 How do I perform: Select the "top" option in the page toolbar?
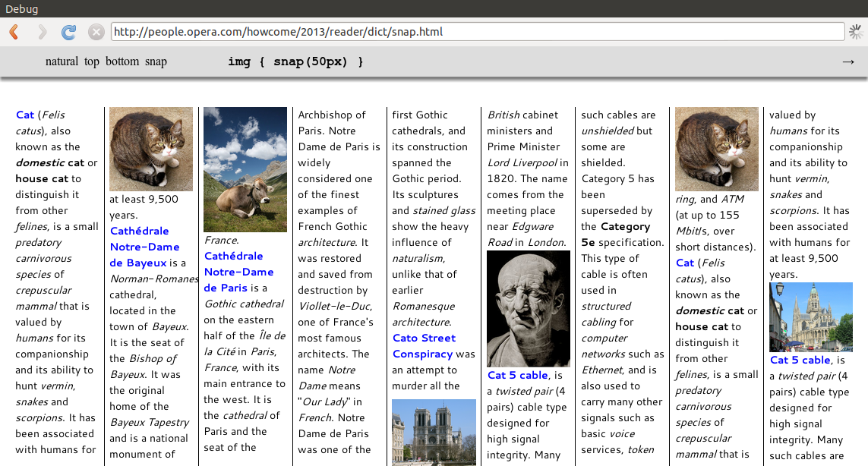[92, 61]
